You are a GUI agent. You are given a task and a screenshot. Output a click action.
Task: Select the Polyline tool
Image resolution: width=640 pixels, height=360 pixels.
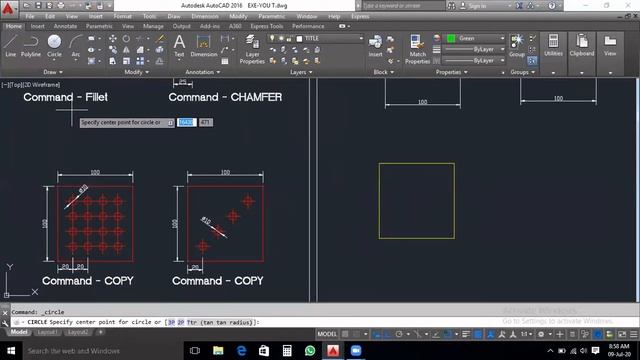click(31, 45)
